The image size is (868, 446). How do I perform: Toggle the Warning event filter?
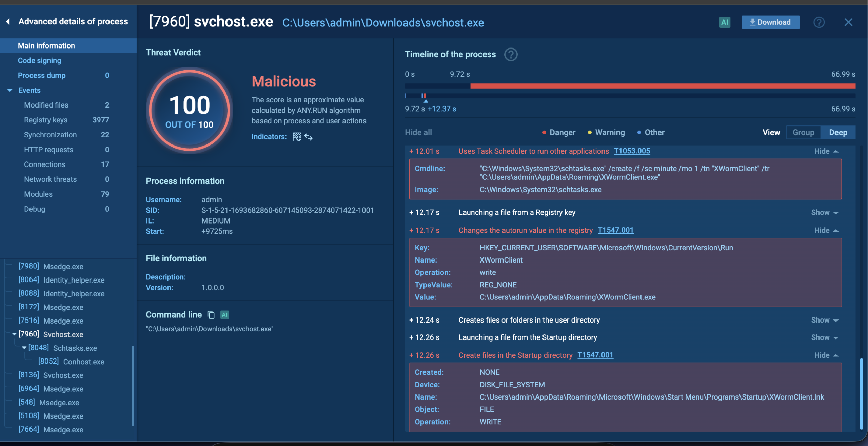click(x=606, y=133)
